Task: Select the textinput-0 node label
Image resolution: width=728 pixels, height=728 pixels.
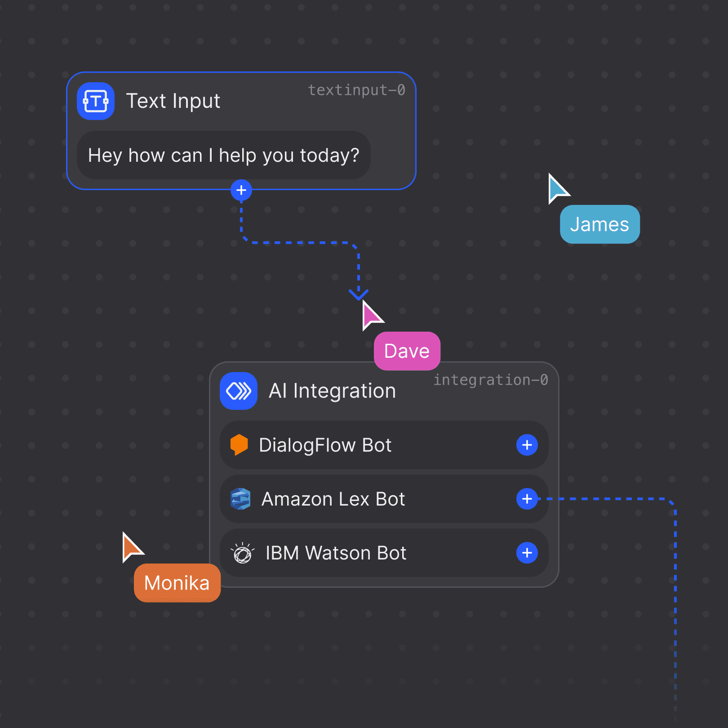Action: click(357, 90)
